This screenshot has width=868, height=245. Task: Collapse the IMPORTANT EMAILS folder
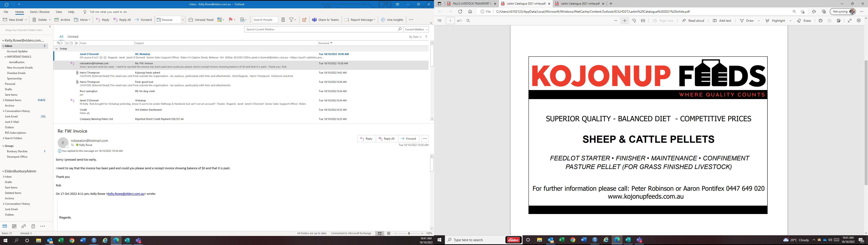click(x=5, y=57)
